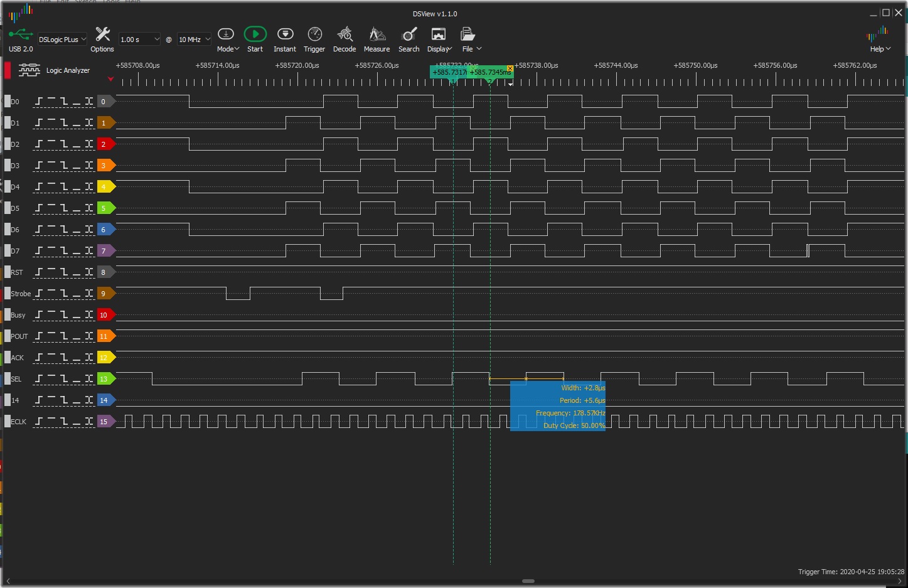Select the purple ECLK channel tag 15
The width and height of the screenshot is (908, 588).
click(106, 422)
